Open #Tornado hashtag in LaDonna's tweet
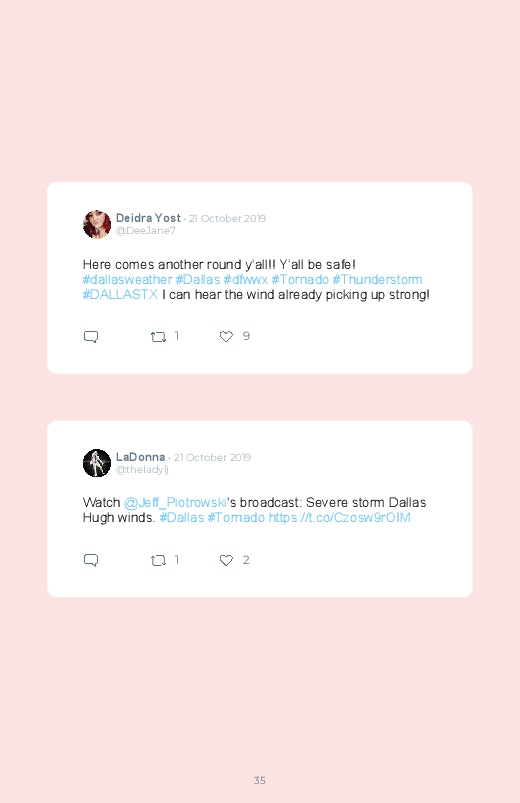520x803 pixels. (236, 517)
